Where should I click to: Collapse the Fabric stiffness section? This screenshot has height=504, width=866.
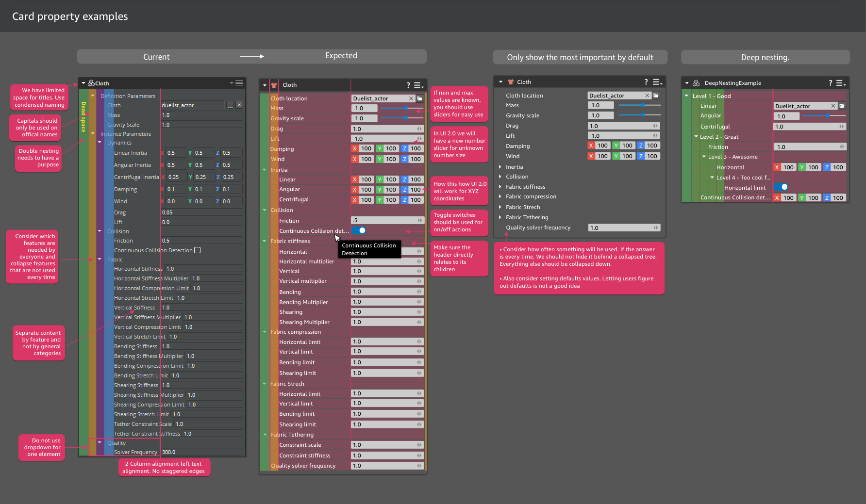point(265,241)
